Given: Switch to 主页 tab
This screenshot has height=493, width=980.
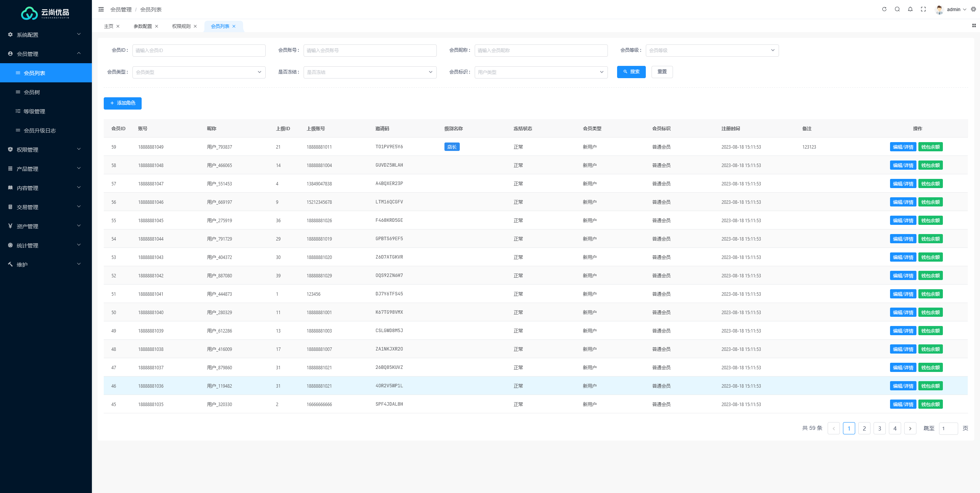Looking at the screenshot, I should pos(108,26).
